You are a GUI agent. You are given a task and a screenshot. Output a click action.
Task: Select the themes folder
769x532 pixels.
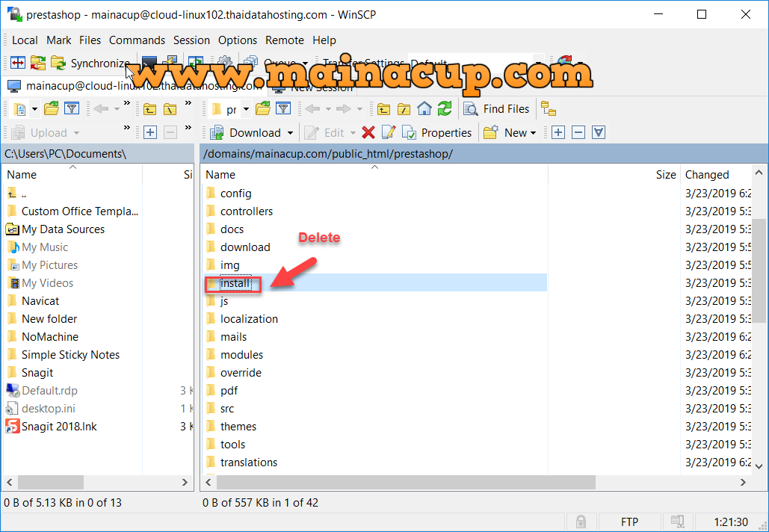pos(238,427)
